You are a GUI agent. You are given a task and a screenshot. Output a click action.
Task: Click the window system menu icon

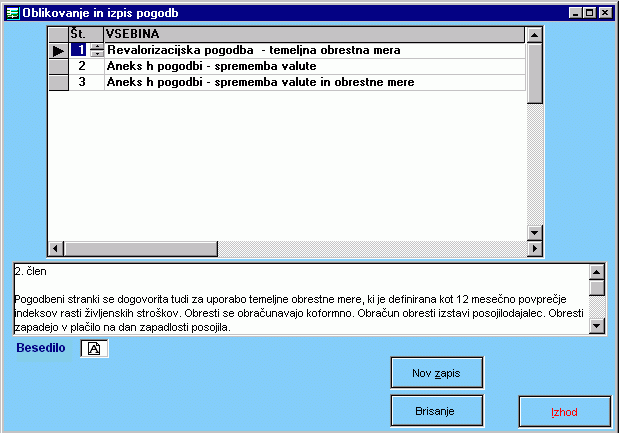[13, 13]
